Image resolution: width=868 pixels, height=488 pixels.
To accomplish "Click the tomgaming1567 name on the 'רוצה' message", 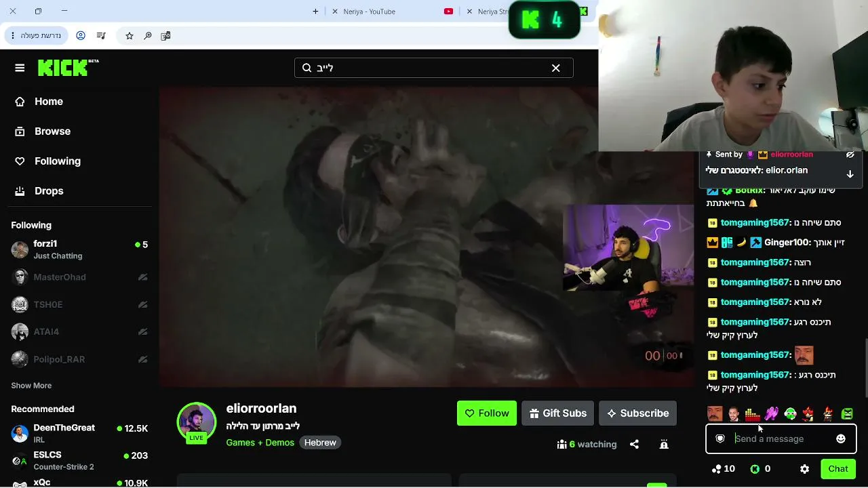I will click(x=755, y=262).
